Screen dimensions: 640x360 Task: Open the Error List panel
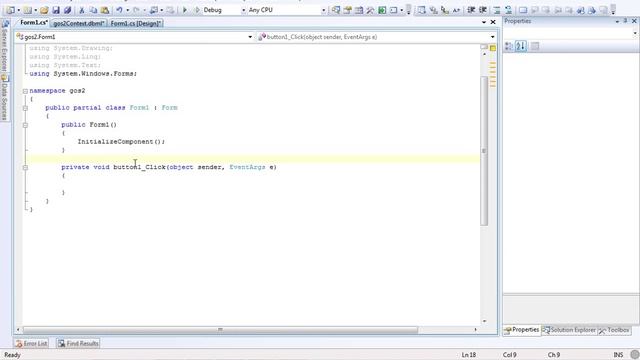tap(31, 344)
